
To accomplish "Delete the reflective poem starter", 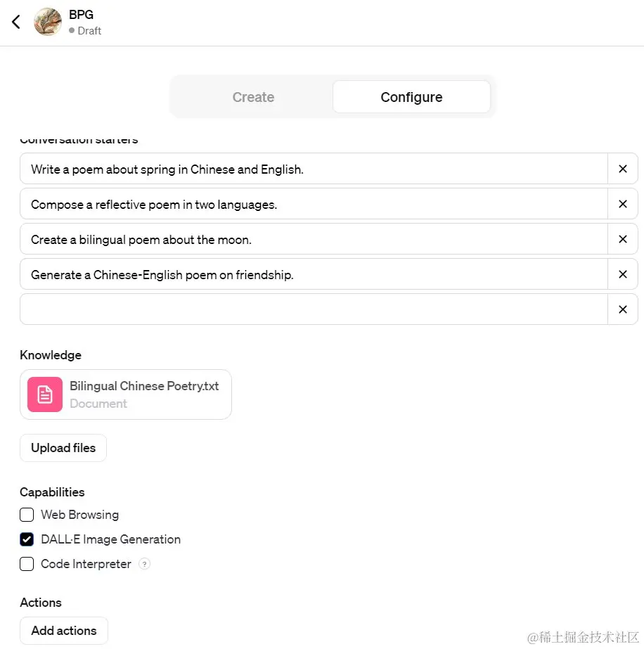I will click(x=622, y=204).
